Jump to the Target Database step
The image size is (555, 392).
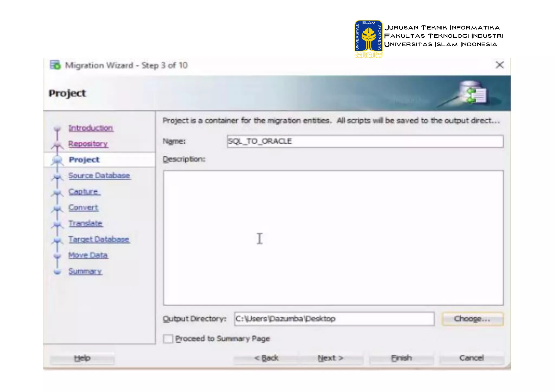click(99, 239)
